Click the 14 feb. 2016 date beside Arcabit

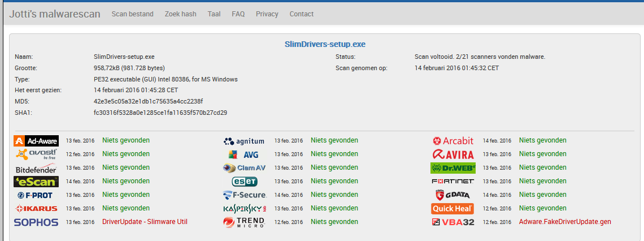coord(497,141)
